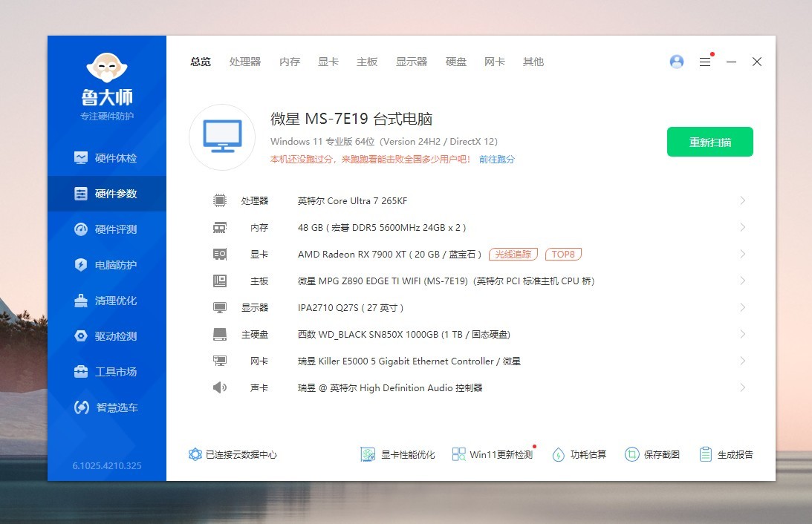Viewport: 812px width, 524px height.
Task: Open 显卡性能优化 tool
Action: [397, 455]
